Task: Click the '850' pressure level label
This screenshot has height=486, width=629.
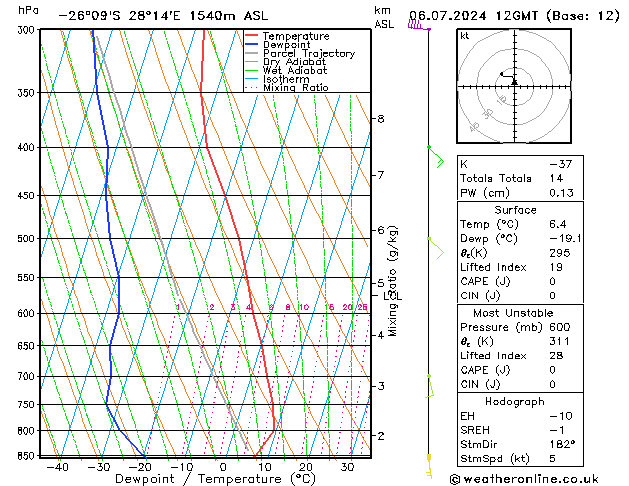Action: tap(28, 456)
